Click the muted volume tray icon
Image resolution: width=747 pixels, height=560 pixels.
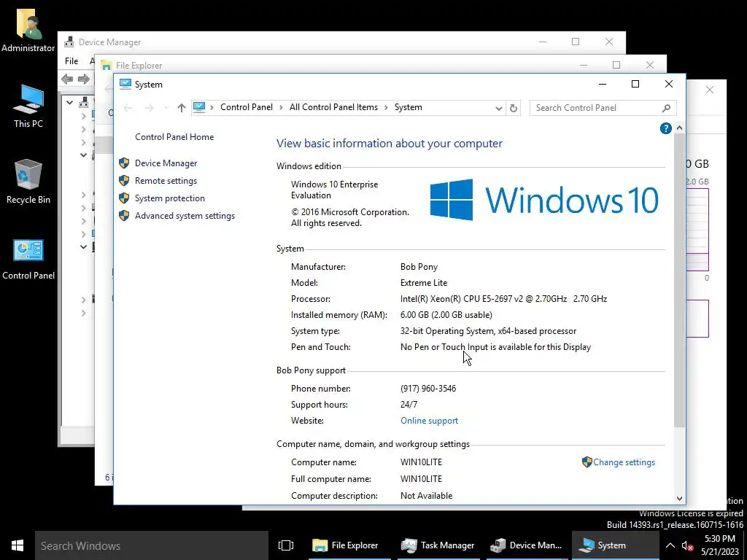(687, 545)
